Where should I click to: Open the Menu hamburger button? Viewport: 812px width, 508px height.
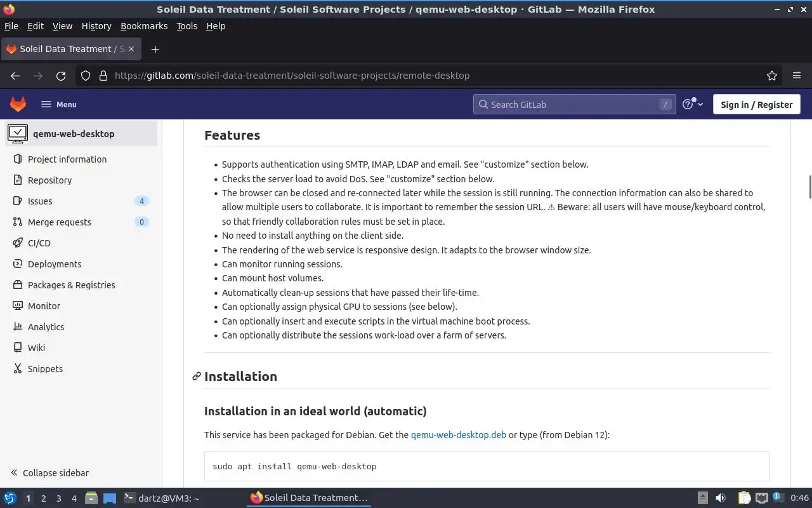pos(59,104)
